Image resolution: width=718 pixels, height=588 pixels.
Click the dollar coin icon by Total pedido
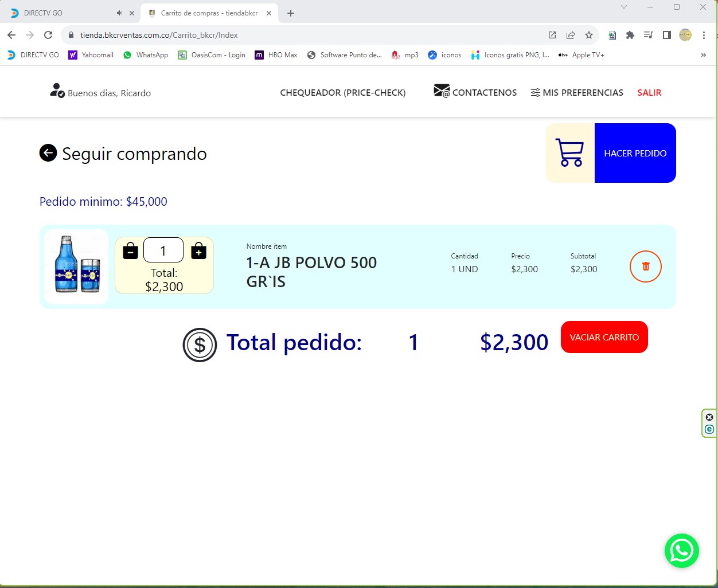pos(200,344)
